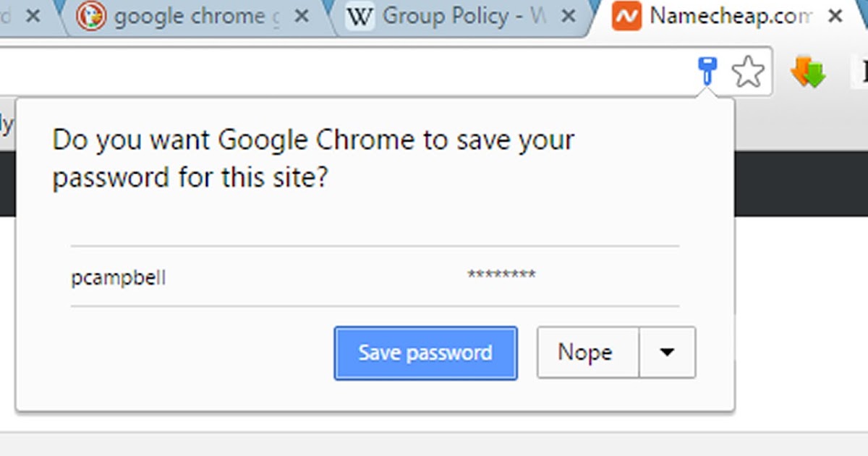Click the blue key password manager icon
This screenshot has height=456, width=868.
coord(707,70)
